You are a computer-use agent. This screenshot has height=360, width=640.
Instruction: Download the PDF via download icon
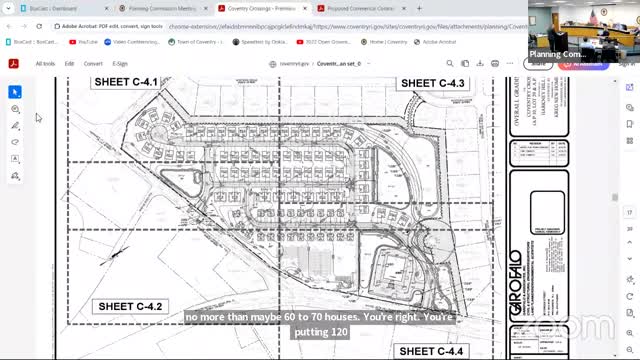coord(480,64)
